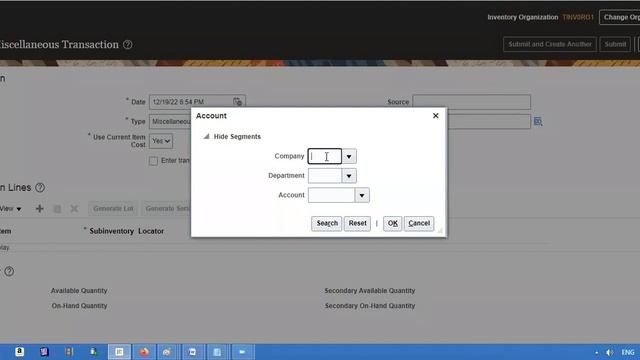Image resolution: width=640 pixels, height=360 pixels.
Task: Switch to the highlighted active taskbar app
Action: (x=119, y=352)
